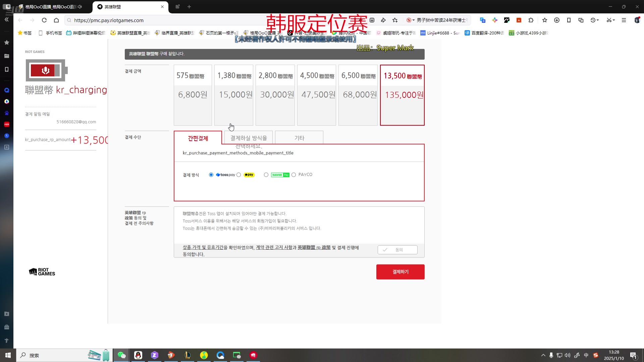Viewport: 644px width, 362px height.
Task: Open the browser main menu hamburger icon
Action: coord(624,20)
